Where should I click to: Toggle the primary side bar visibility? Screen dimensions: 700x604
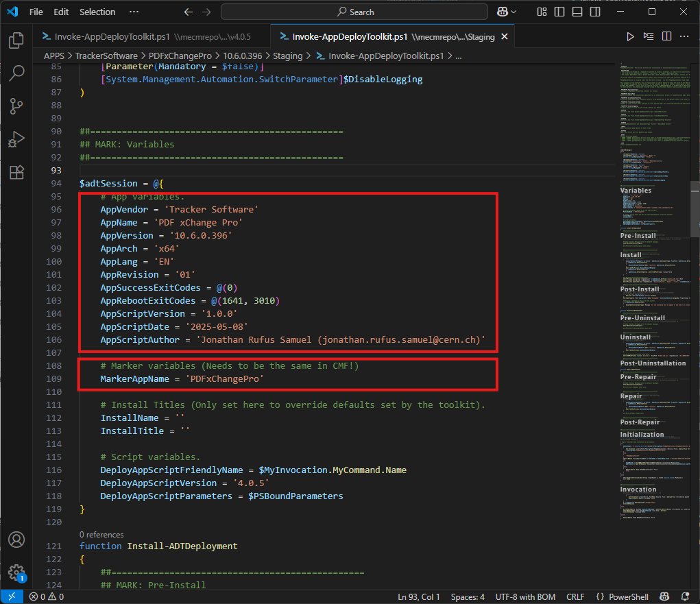(560, 12)
